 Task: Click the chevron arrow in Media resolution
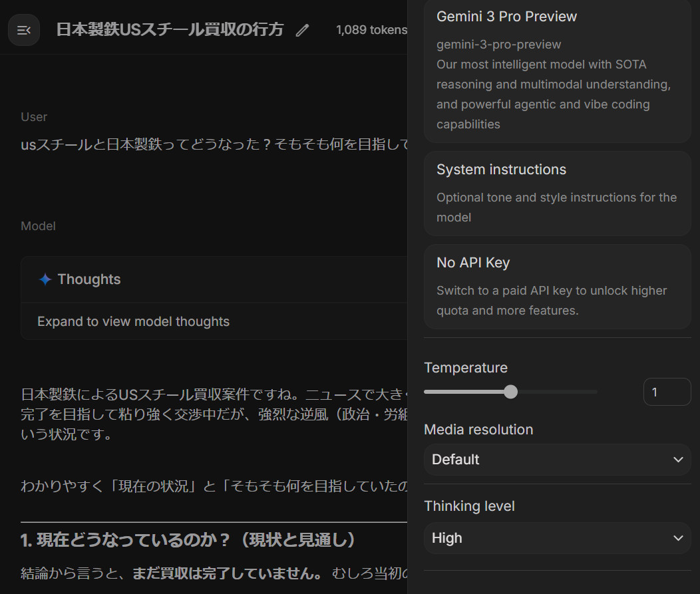pyautogui.click(x=678, y=460)
